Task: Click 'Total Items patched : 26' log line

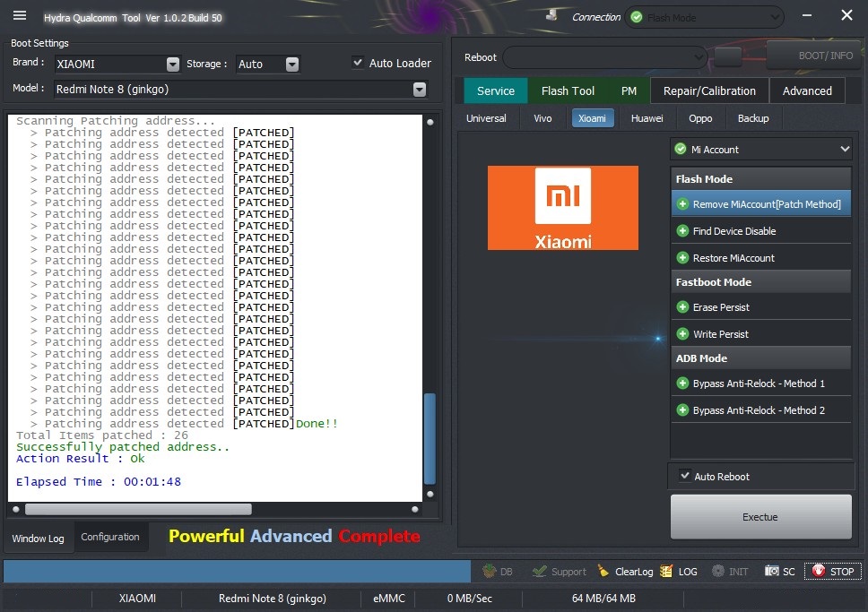Action: click(x=102, y=435)
